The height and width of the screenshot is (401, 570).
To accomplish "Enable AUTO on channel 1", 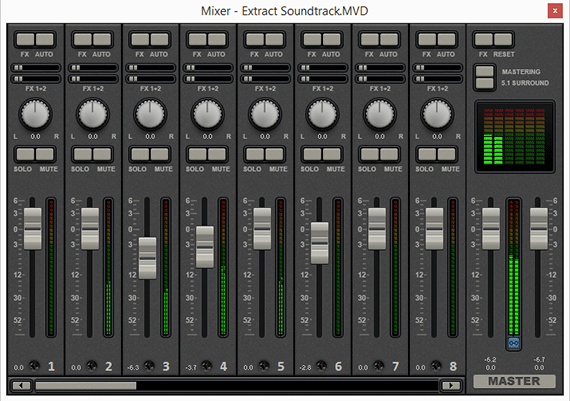I will tap(44, 39).
